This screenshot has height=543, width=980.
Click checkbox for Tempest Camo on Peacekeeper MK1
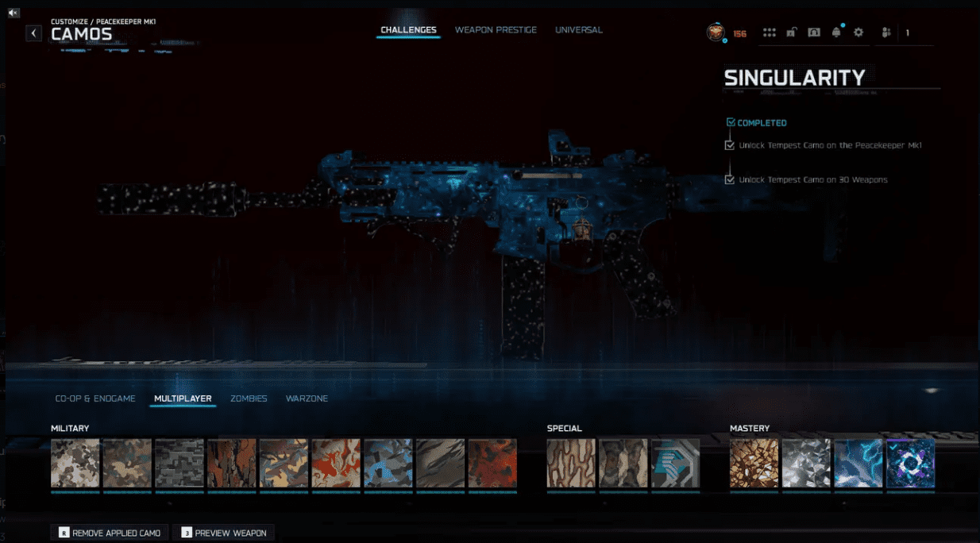pos(730,145)
